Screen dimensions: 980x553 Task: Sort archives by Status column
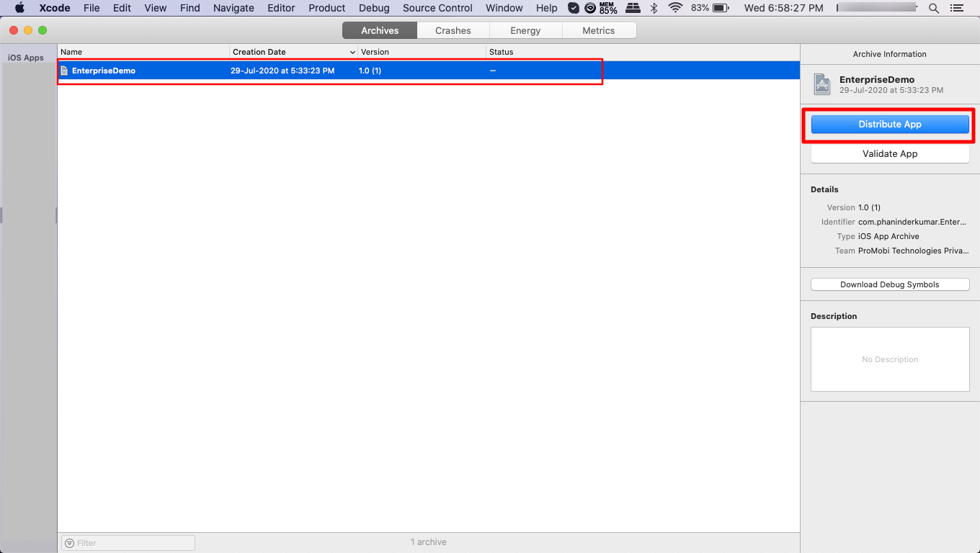click(x=643, y=52)
